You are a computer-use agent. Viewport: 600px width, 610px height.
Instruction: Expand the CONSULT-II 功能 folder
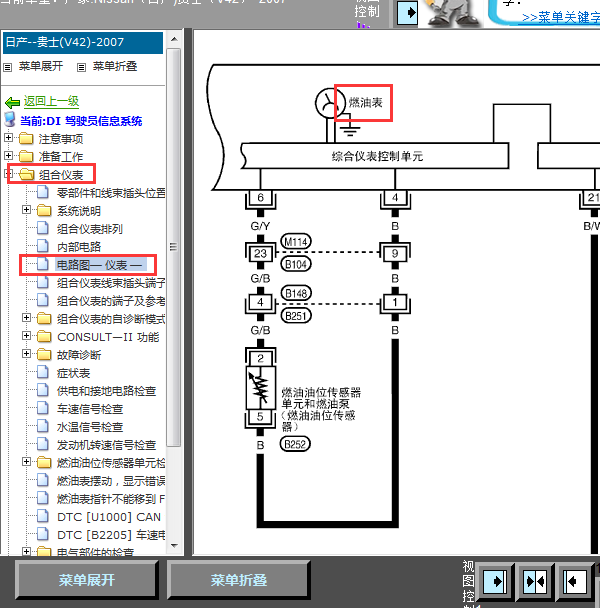click(27, 337)
